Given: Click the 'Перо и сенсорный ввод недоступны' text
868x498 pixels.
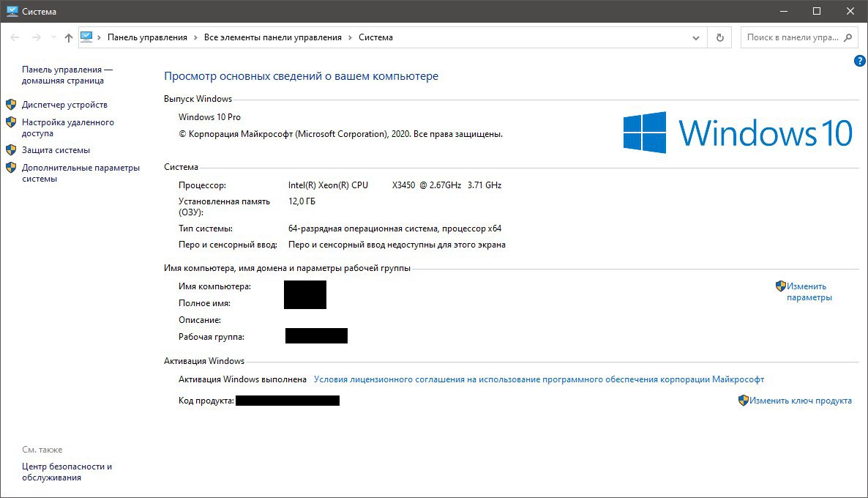Looking at the screenshot, I should coord(397,245).
